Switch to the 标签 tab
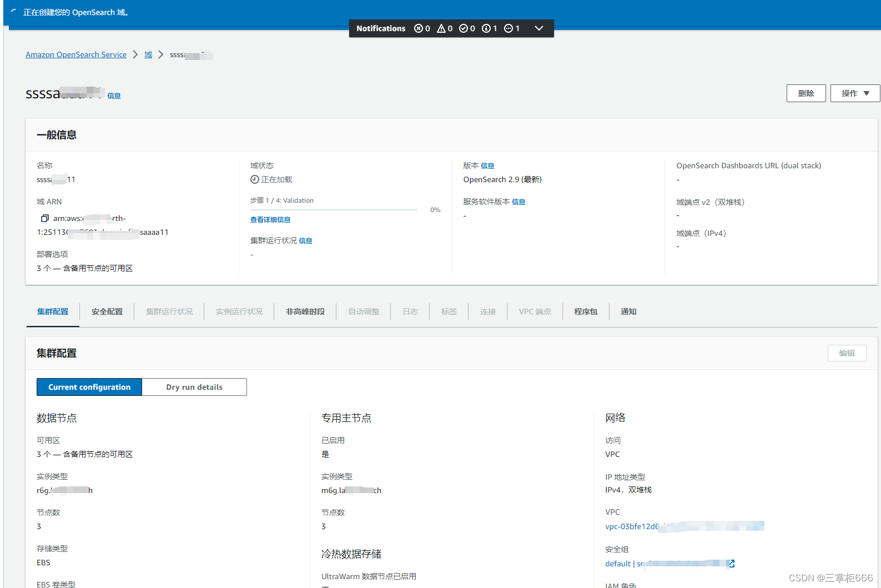 click(449, 311)
